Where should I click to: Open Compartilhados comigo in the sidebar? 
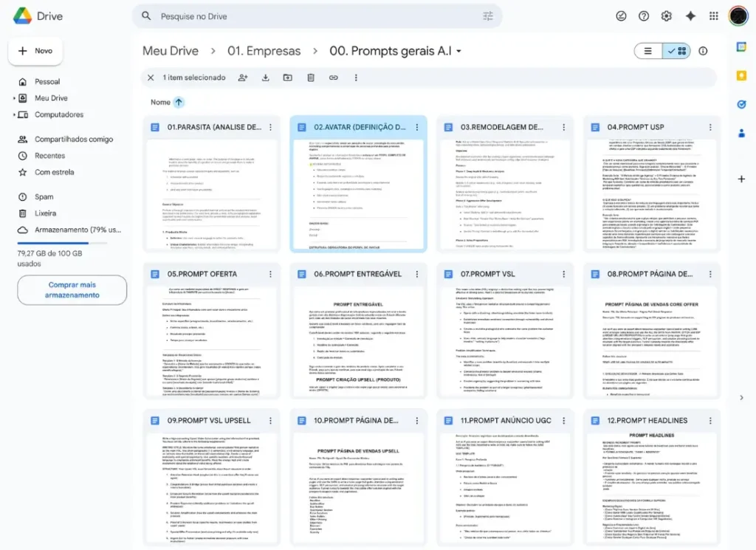(x=73, y=140)
